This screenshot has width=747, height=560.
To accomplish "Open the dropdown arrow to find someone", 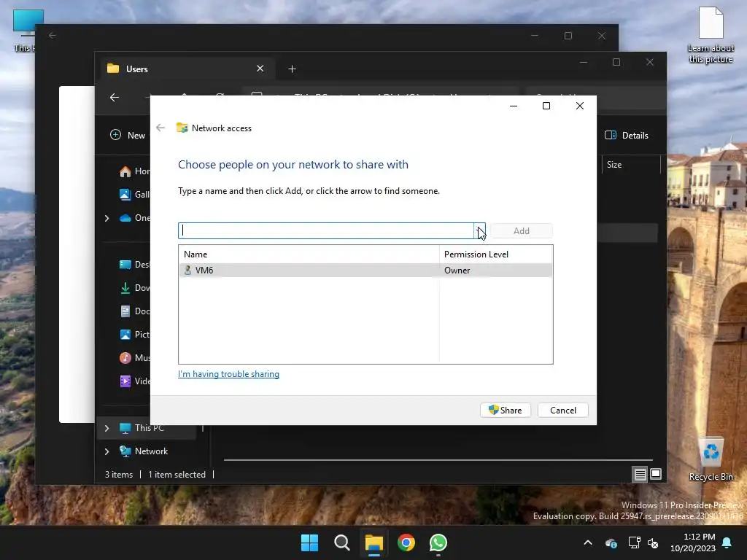I will (479, 231).
